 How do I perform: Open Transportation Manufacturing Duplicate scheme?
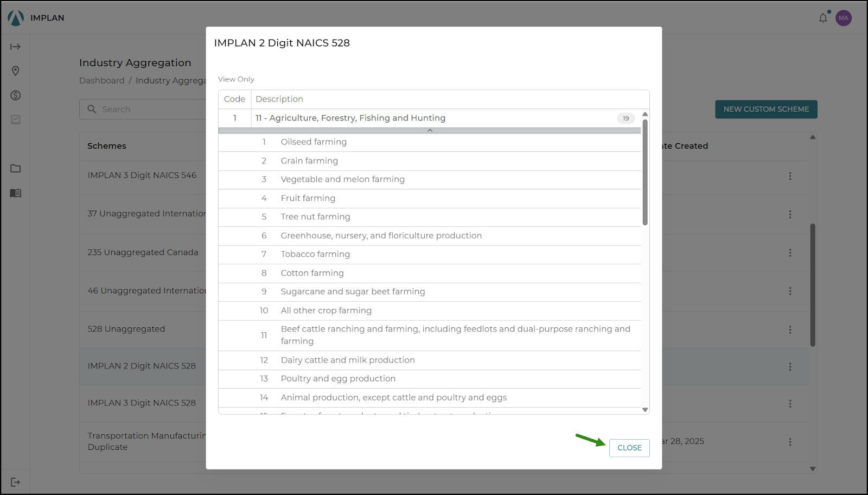point(146,441)
